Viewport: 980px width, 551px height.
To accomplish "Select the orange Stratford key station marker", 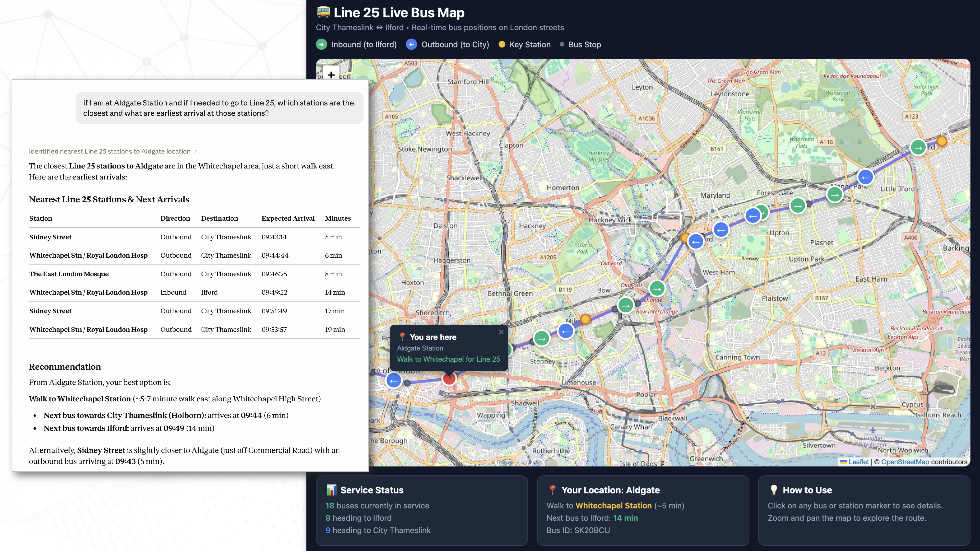I will tap(685, 239).
